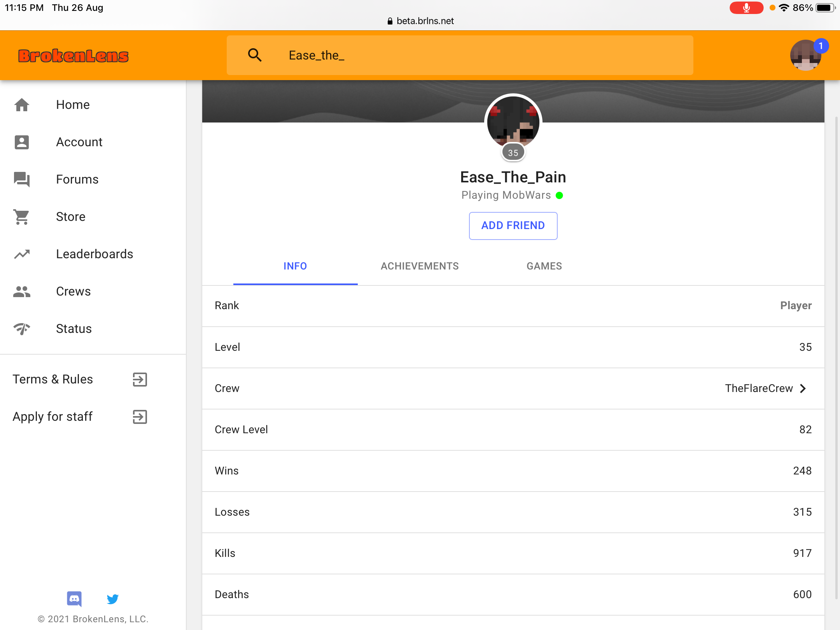
Task: Click the Losses value 315
Action: pyautogui.click(x=802, y=512)
